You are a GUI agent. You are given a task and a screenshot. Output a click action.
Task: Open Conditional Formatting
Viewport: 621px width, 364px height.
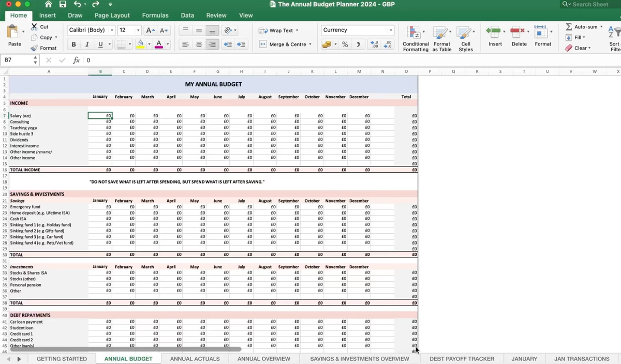coord(416,39)
